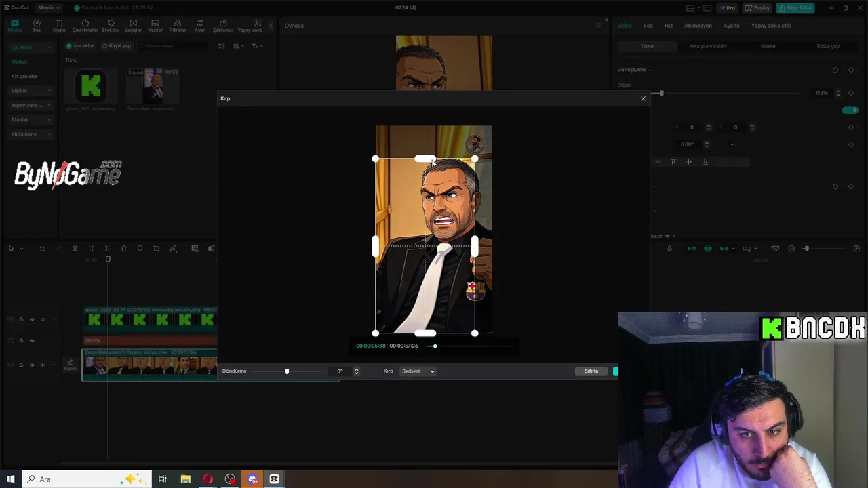This screenshot has height=488, width=868.
Task: Click the delete trash icon in timeline toolbar
Action: point(123,249)
